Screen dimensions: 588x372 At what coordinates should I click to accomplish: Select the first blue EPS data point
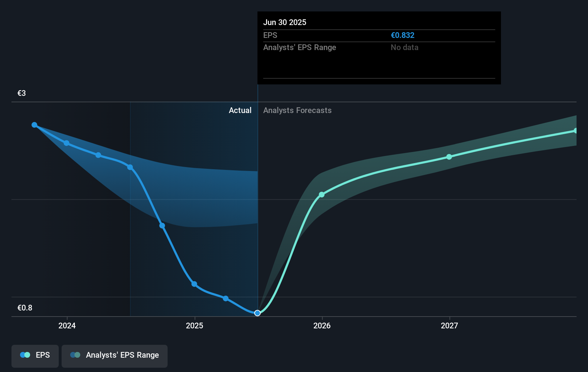[34, 124]
